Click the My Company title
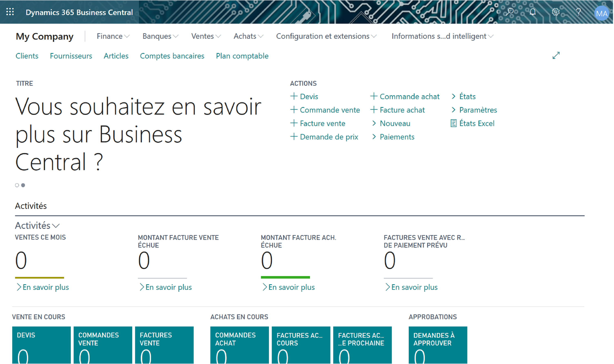This screenshot has width=614, height=364. (x=45, y=36)
